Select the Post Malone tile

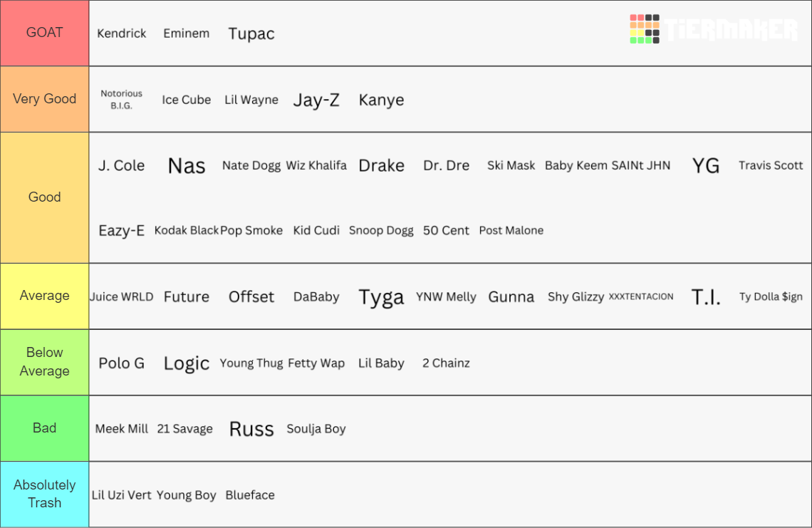click(511, 231)
